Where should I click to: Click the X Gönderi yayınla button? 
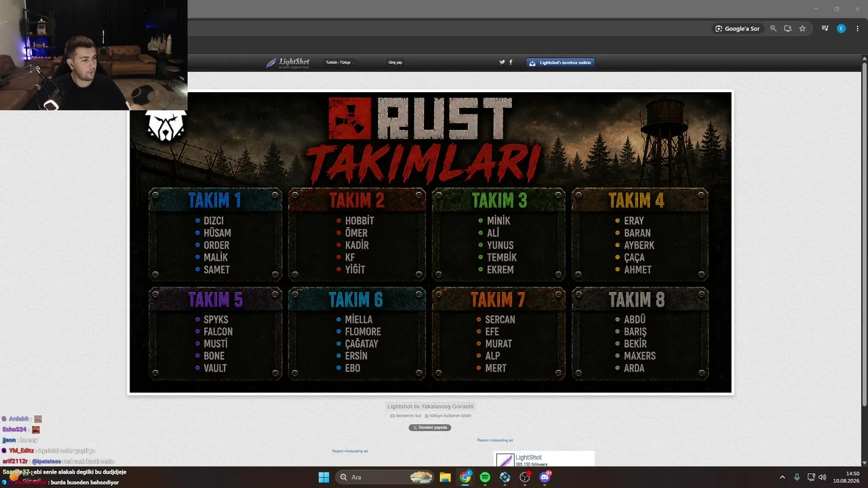[x=430, y=428]
